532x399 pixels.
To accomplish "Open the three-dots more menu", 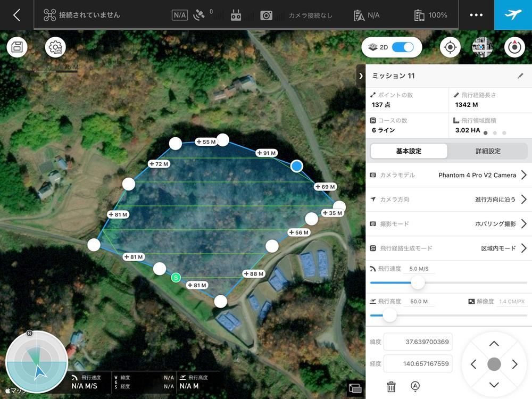I will coord(476,15).
